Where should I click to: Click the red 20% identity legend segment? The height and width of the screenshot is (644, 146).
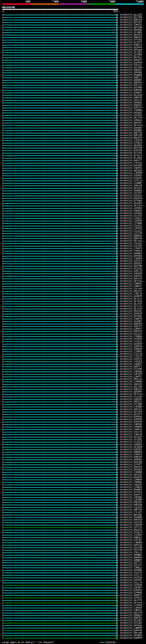(x=16, y=4)
